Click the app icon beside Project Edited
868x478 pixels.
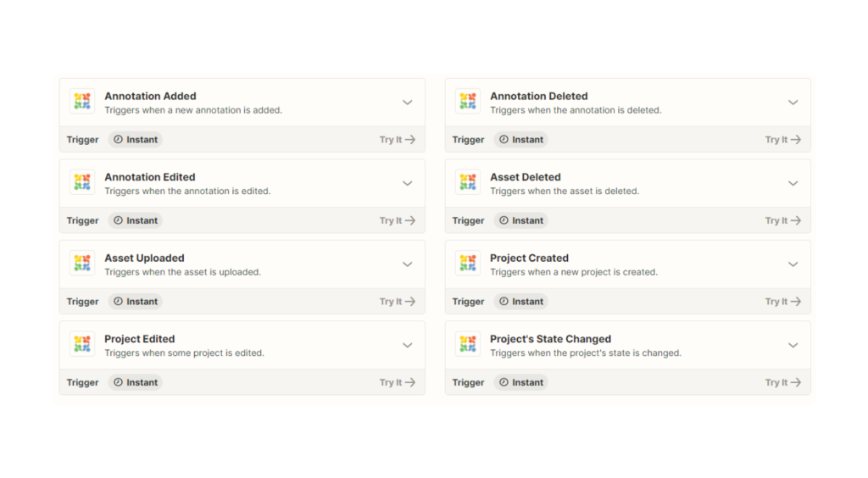click(82, 343)
